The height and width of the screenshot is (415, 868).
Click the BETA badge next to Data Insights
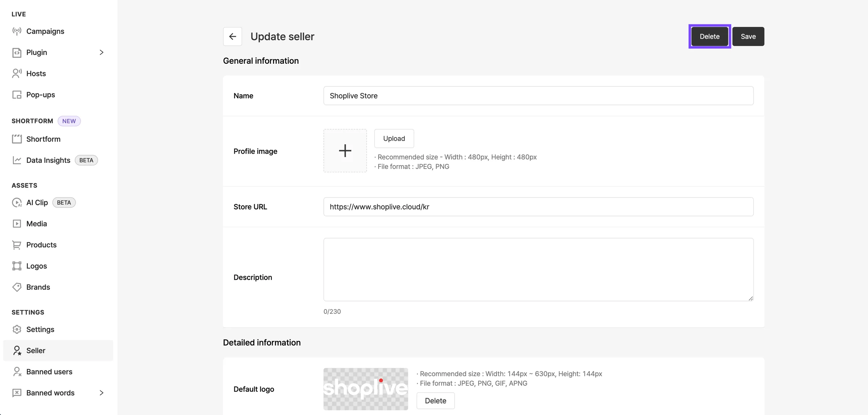coord(86,160)
